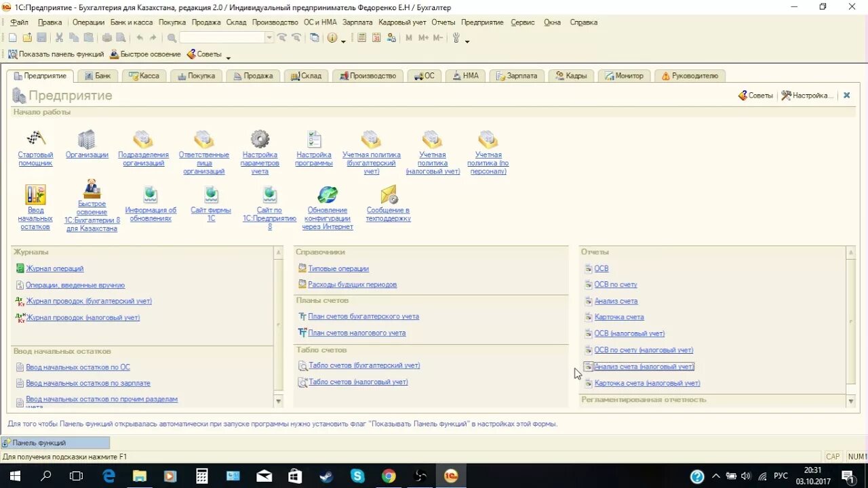Open План счетов бухгалтерского учета link

coord(363,317)
